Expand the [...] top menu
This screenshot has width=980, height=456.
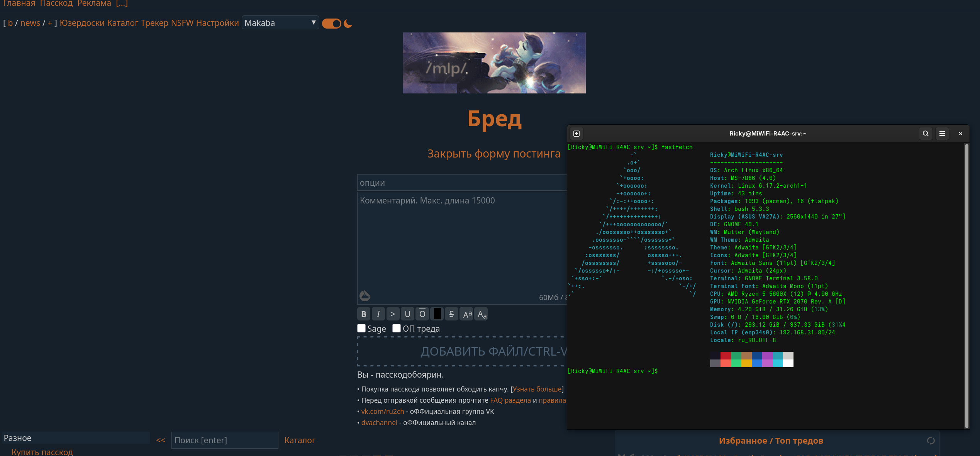click(x=122, y=3)
